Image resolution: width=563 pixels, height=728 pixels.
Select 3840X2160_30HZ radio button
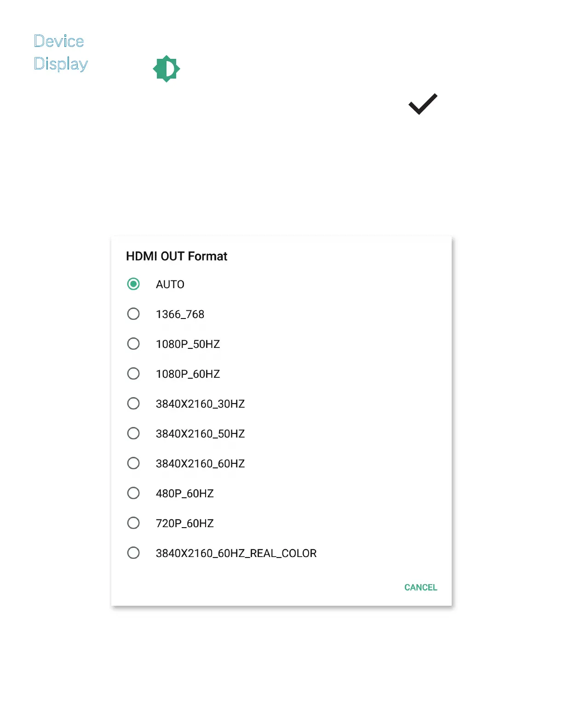(133, 404)
